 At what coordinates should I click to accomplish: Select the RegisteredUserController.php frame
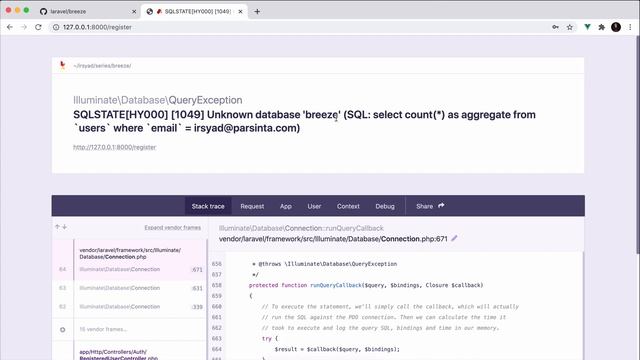coord(129,352)
